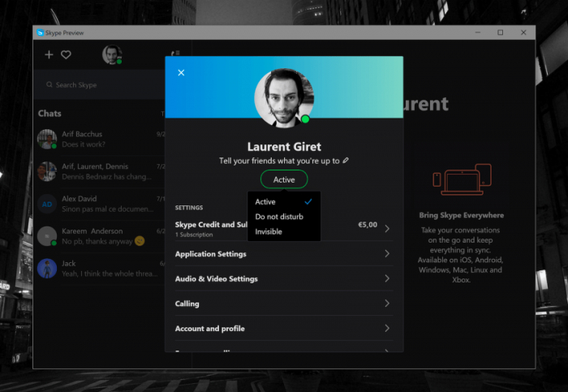Select Do not disturb status
The image size is (568, 392).
pyautogui.click(x=284, y=217)
